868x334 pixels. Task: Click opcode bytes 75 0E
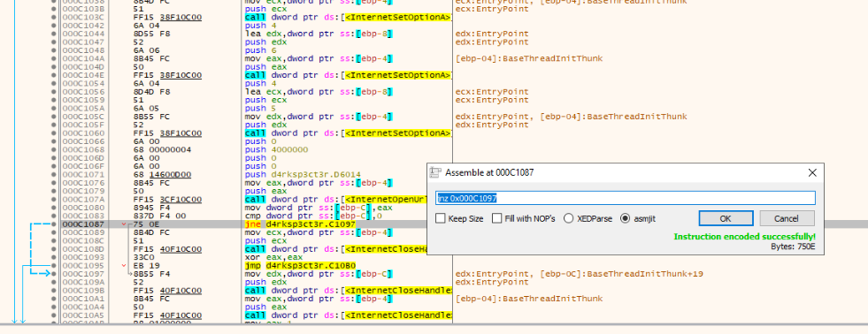146,224
